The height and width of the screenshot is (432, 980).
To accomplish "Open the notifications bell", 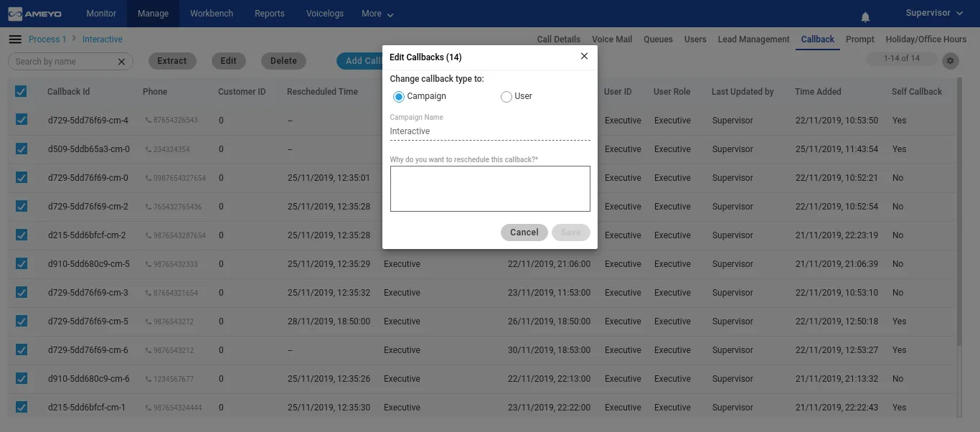I will click(x=865, y=17).
